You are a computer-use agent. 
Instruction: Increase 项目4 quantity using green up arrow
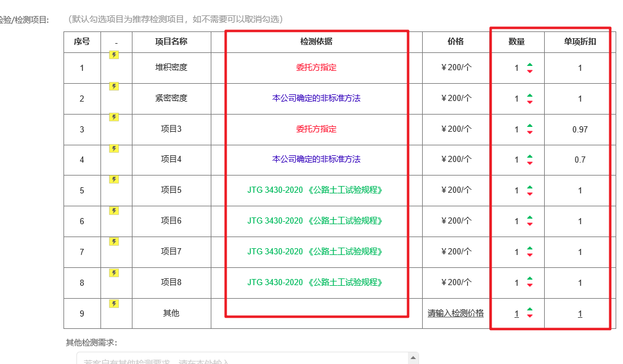coord(529,156)
